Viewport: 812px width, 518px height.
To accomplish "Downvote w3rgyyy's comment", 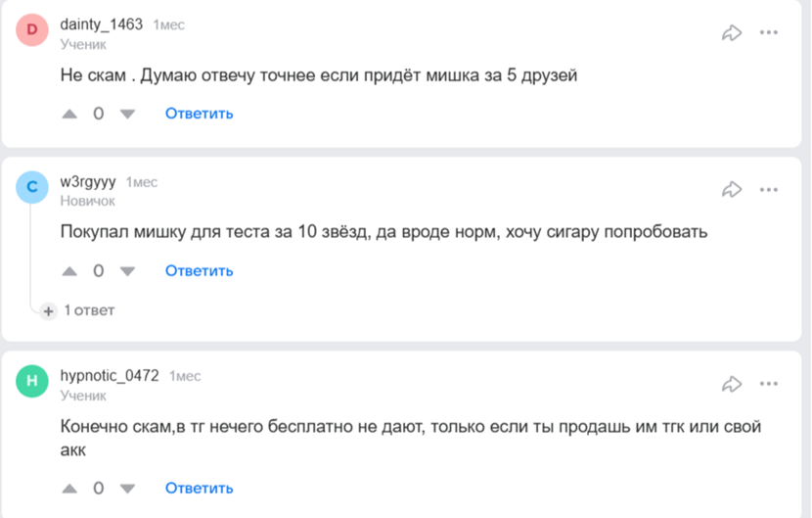I will (127, 271).
